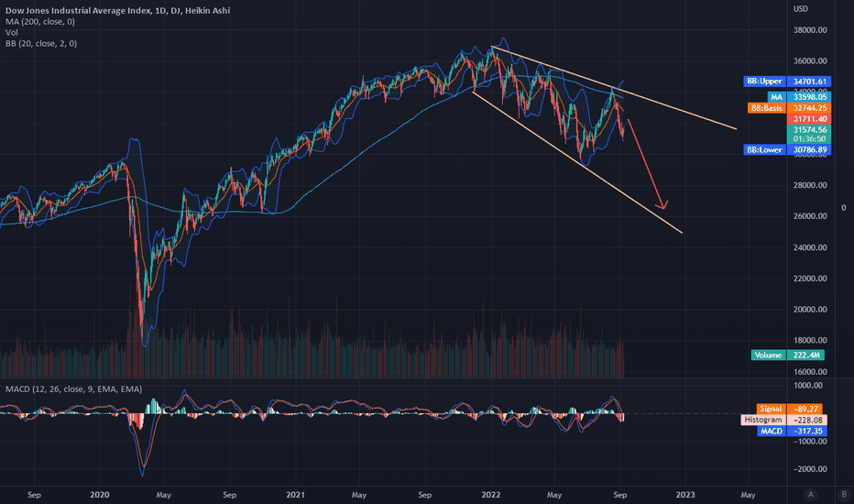Click the BB:Lower price scale tag

pyautogui.click(x=764, y=149)
